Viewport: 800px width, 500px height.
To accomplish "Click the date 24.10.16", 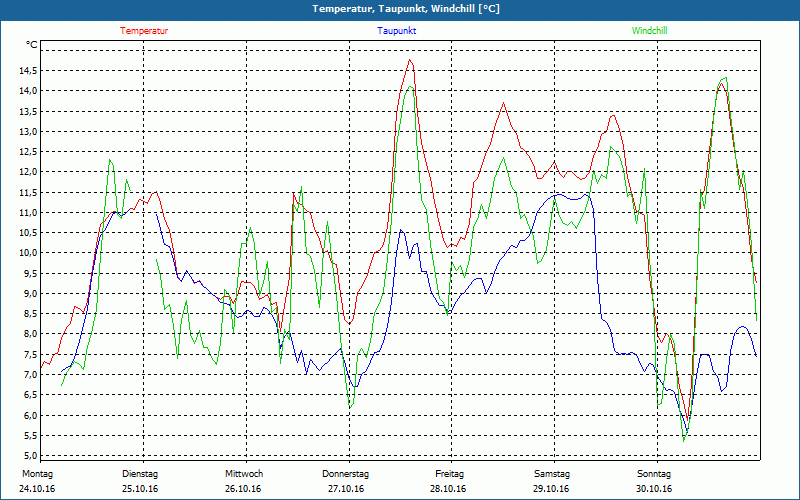I will 37,489.
